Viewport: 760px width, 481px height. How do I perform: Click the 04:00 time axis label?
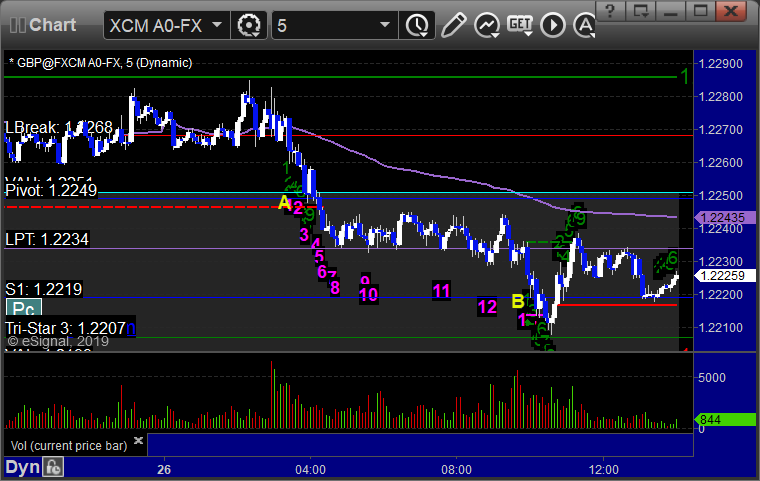point(310,470)
